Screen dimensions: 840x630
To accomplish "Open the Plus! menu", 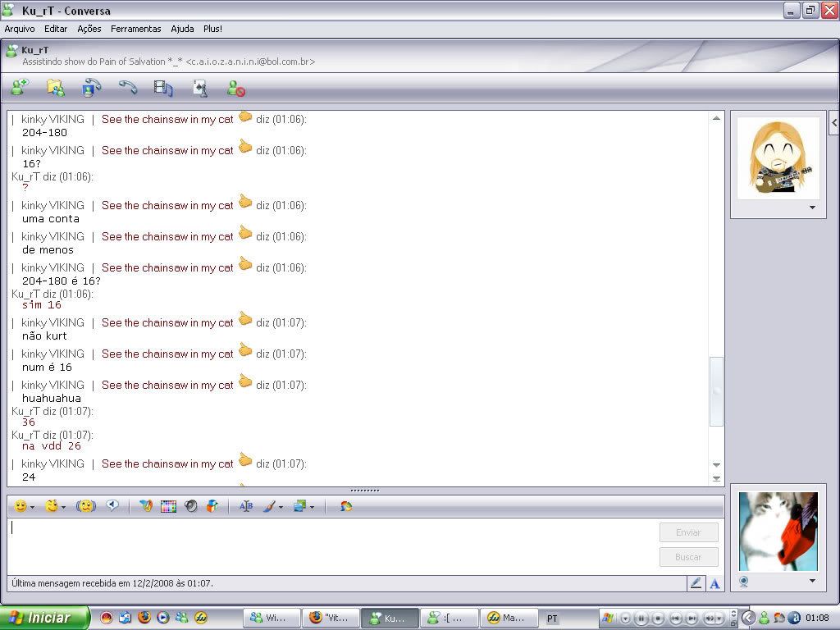I will (212, 29).
